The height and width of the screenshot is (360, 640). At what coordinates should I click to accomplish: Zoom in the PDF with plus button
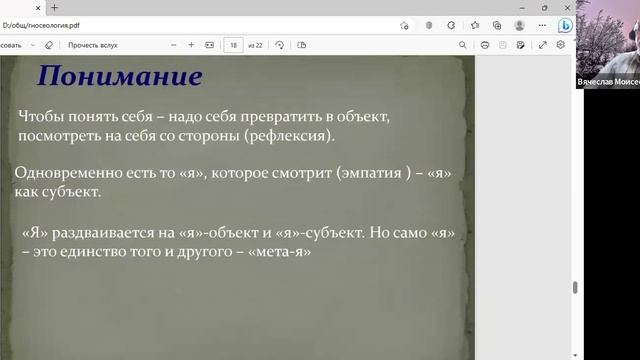(x=191, y=45)
